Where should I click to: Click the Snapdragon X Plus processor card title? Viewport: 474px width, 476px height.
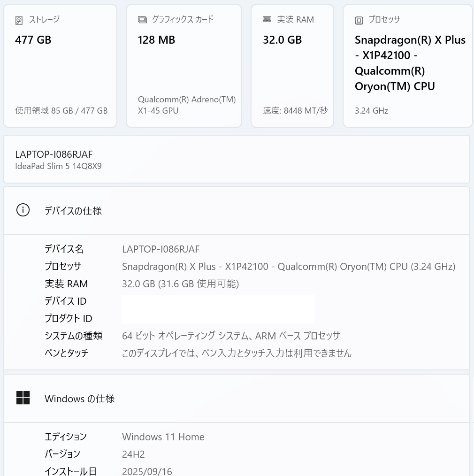410,63
